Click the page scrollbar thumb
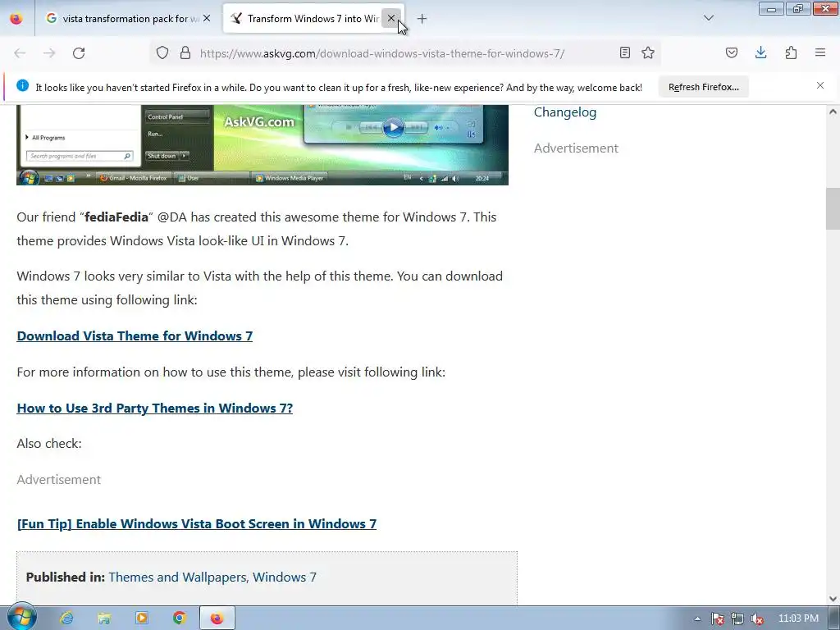The width and height of the screenshot is (840, 630). pos(833,209)
